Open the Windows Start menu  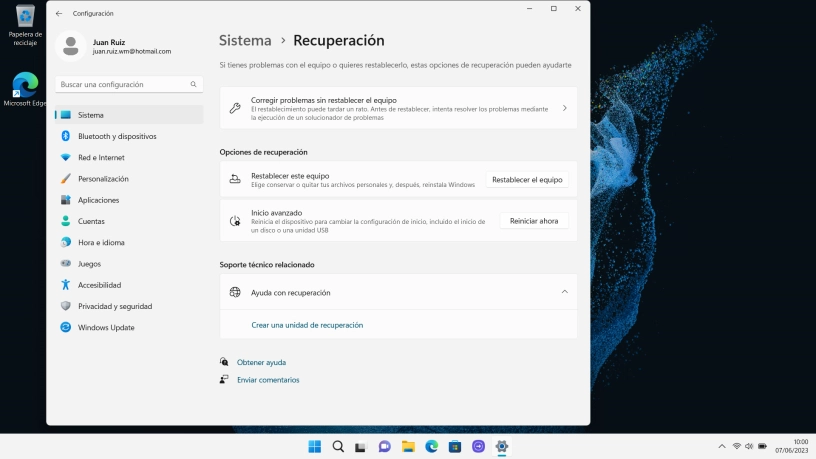click(x=314, y=447)
